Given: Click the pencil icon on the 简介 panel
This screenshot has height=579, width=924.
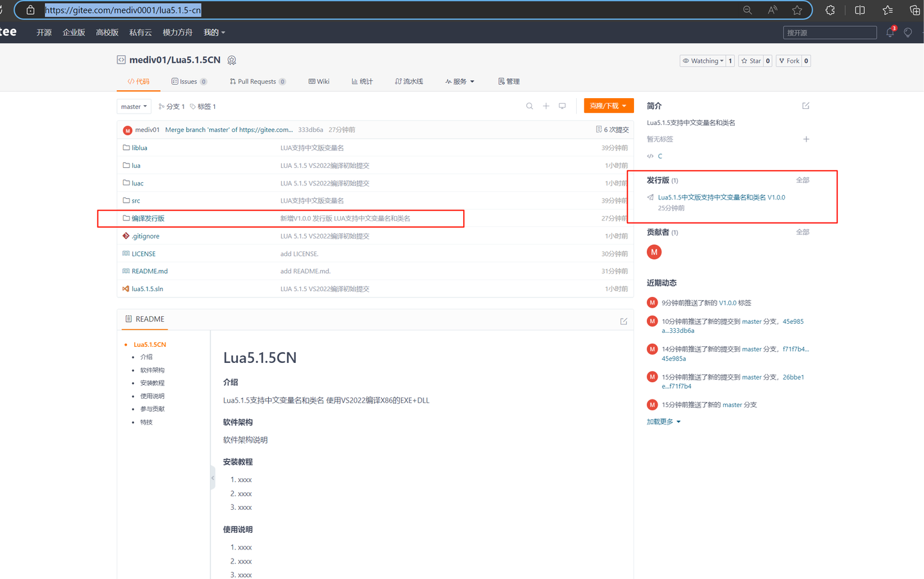Looking at the screenshot, I should click(805, 106).
